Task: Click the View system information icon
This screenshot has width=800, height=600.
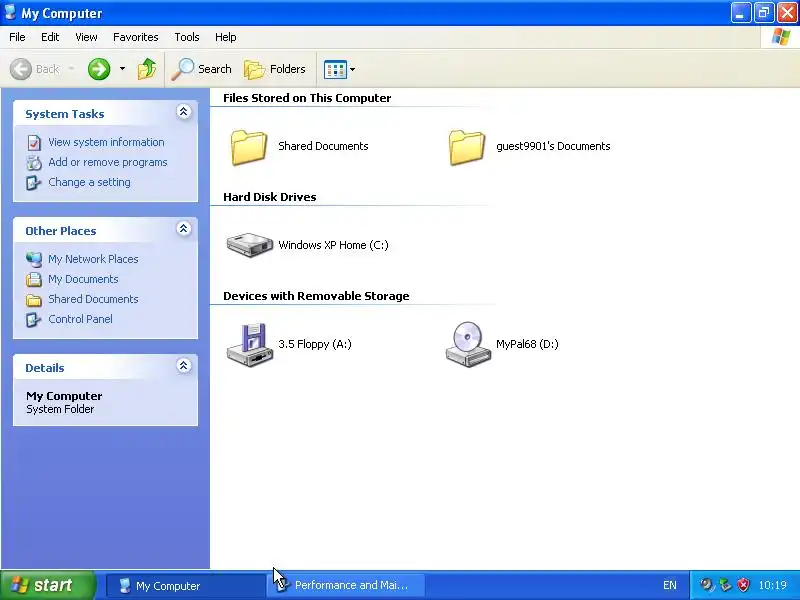Action: 34,143
